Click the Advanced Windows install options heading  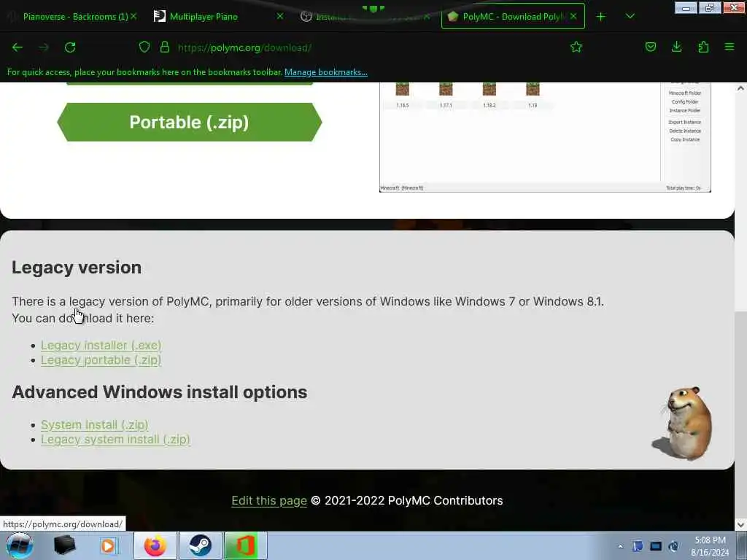point(160,392)
